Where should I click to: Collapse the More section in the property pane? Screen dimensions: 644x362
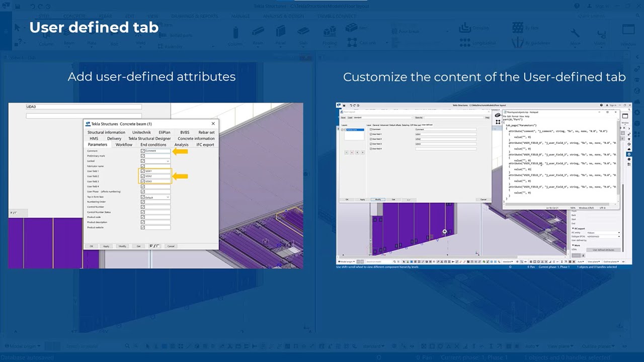pyautogui.click(x=574, y=245)
